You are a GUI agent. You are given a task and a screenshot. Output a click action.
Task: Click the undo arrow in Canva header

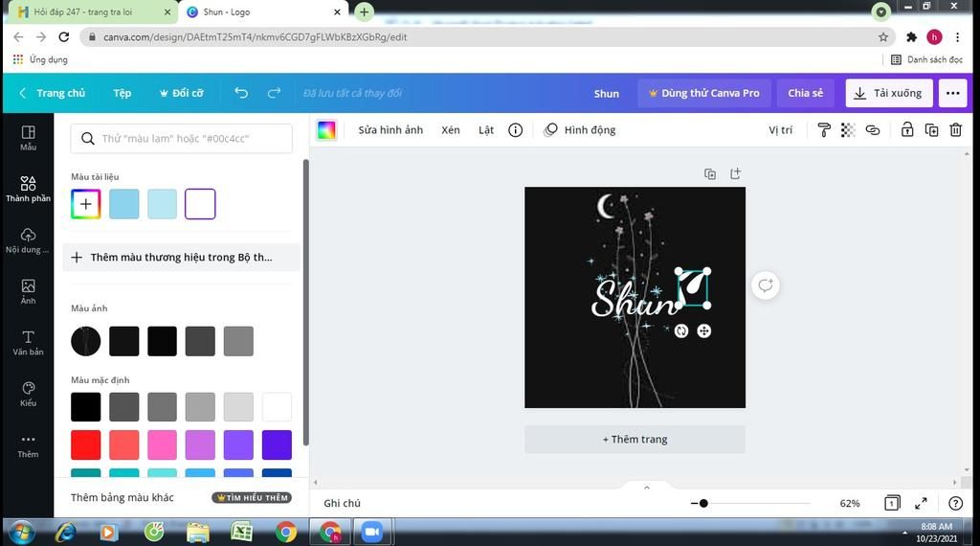tap(241, 93)
